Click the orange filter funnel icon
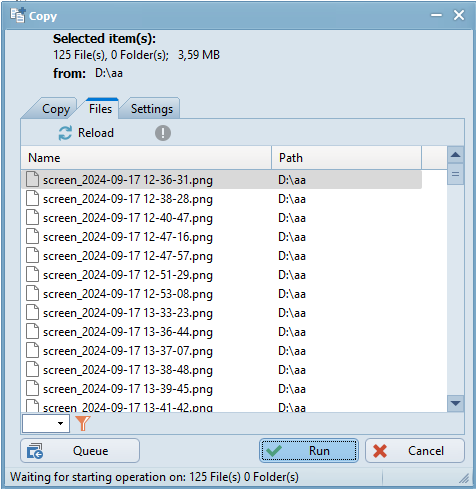This screenshot has width=476, height=489. click(82, 423)
